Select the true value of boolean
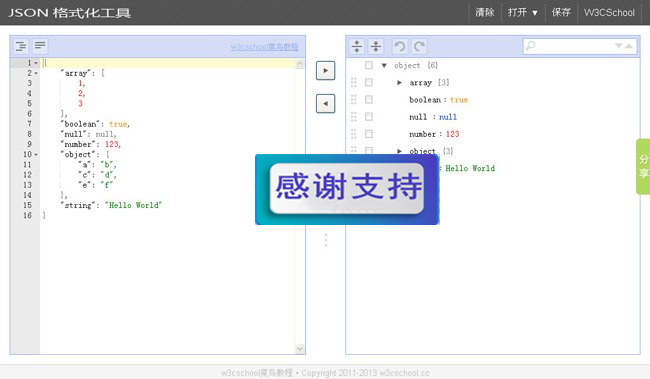Viewport: 650px width, 379px height. coord(459,100)
